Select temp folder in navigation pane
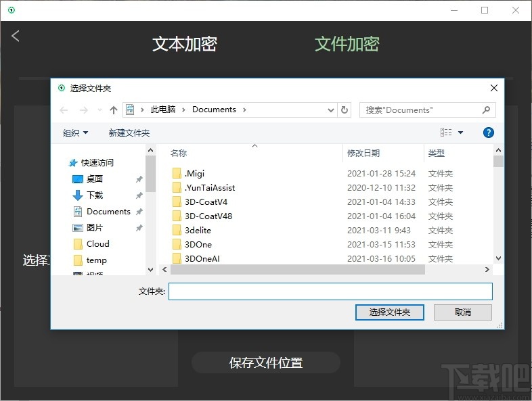 [x=90, y=260]
